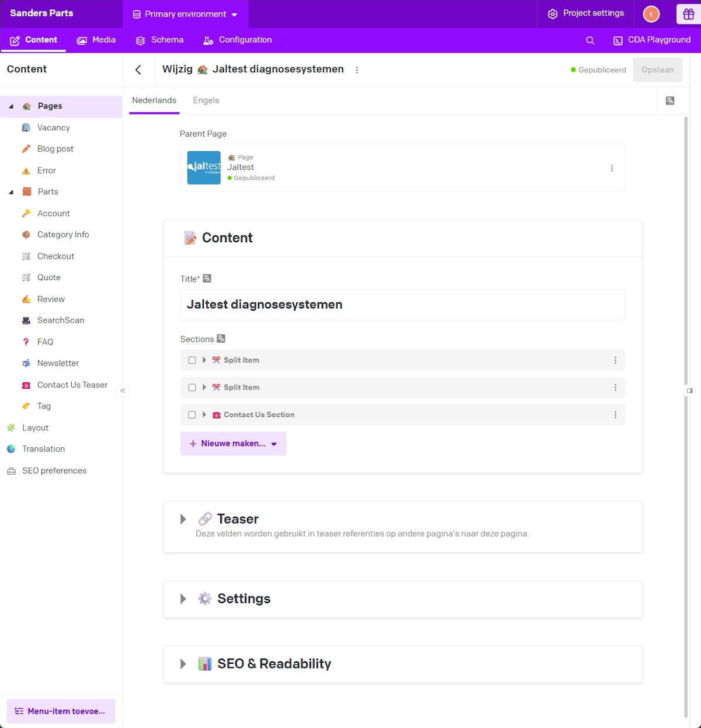701x728 pixels.
Task: Tick the Contact Us Section checkbox
Action: click(192, 415)
